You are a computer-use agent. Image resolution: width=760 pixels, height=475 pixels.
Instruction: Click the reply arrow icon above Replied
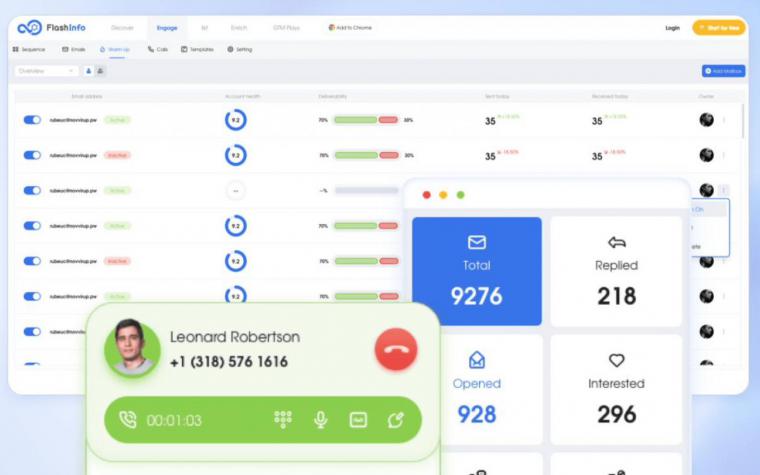point(617,242)
